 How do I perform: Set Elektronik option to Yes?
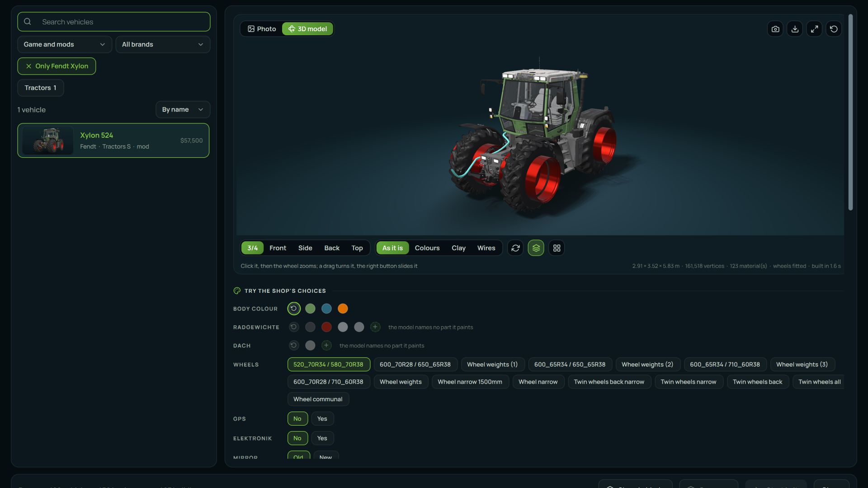pos(322,438)
